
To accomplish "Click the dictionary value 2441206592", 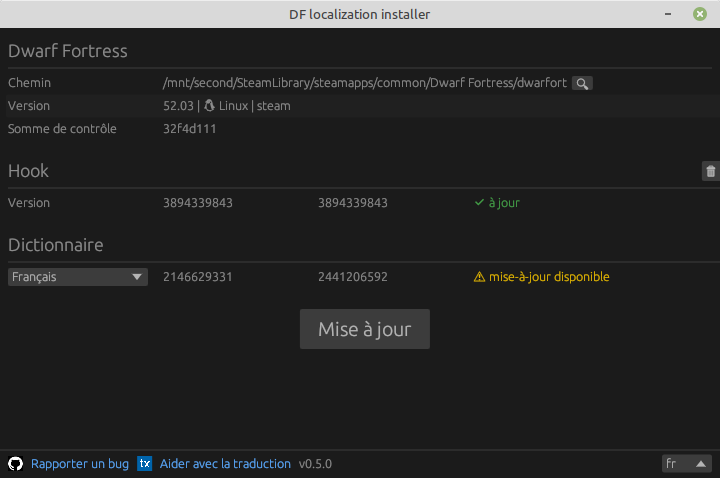I will point(353,277).
